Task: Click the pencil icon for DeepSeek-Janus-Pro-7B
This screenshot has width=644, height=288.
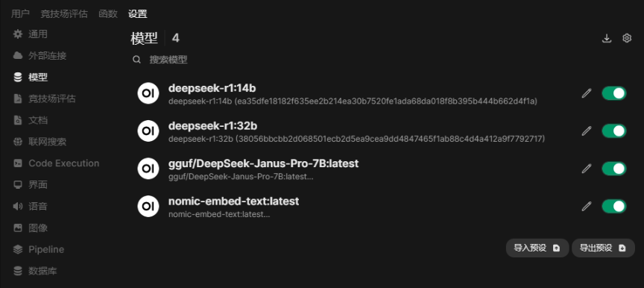Action: coord(587,169)
